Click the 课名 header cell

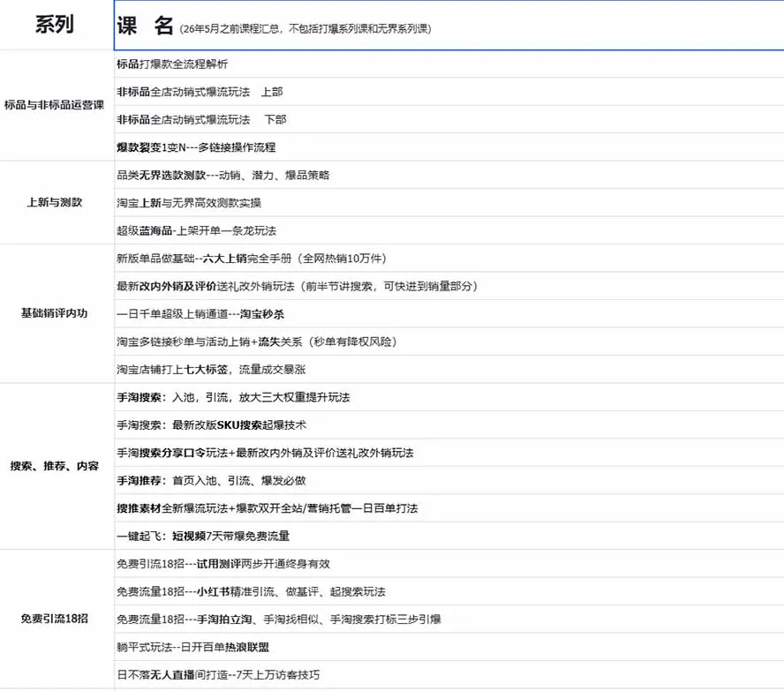point(449,25)
